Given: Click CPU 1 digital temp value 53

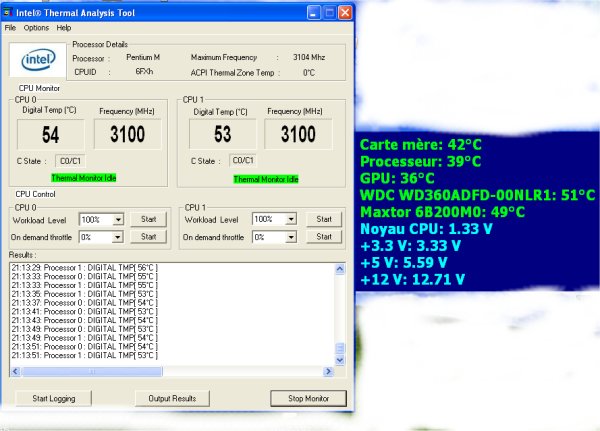Looking at the screenshot, I should point(222,134).
